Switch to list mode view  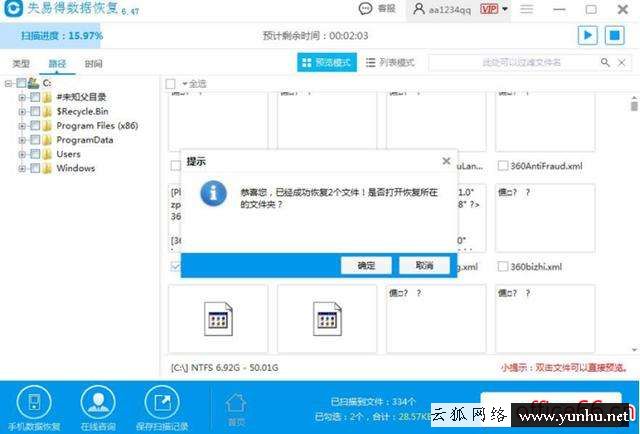[x=390, y=62]
